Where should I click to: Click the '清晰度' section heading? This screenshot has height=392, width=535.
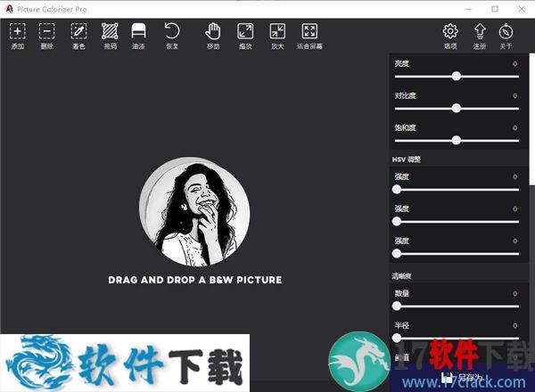pyautogui.click(x=401, y=276)
